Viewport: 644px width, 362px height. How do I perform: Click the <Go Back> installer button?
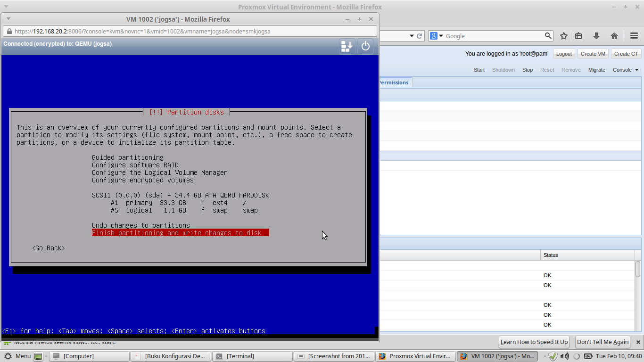pos(49,248)
